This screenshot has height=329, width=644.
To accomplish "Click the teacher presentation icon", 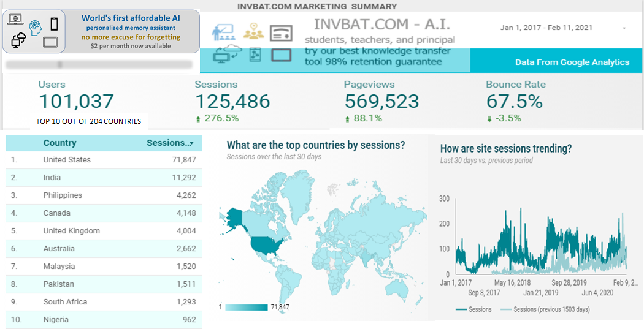I will 222,32.
